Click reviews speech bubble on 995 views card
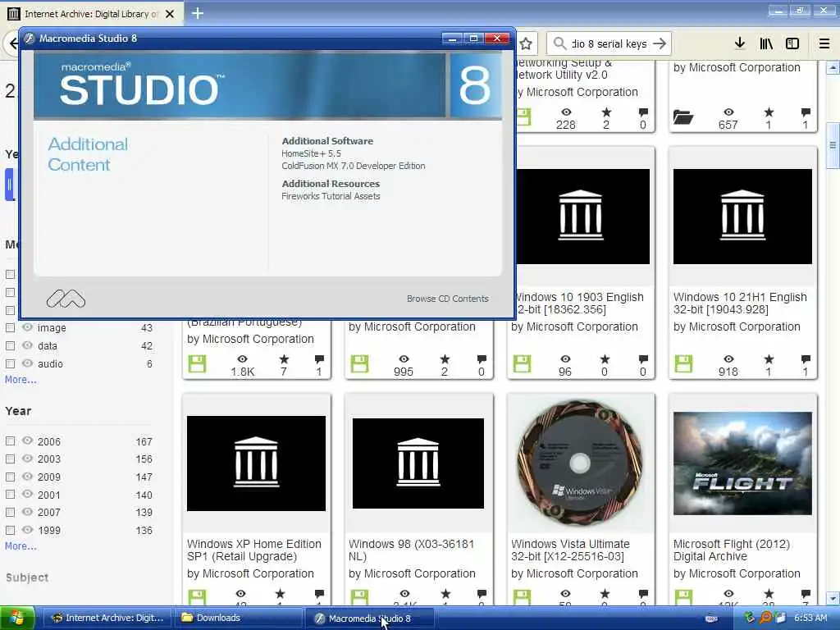840x630 pixels. click(482, 359)
